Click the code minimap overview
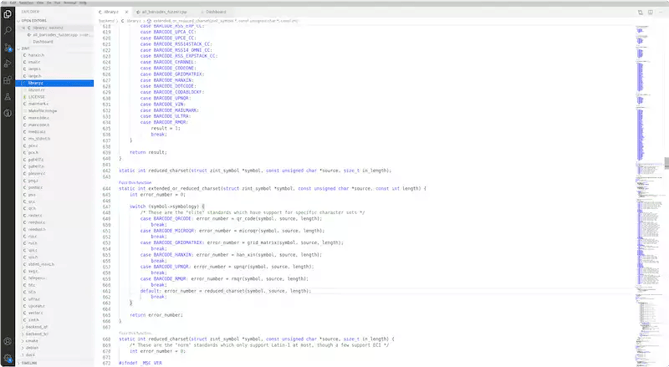The height and width of the screenshot is (367, 669). pyautogui.click(x=649, y=196)
